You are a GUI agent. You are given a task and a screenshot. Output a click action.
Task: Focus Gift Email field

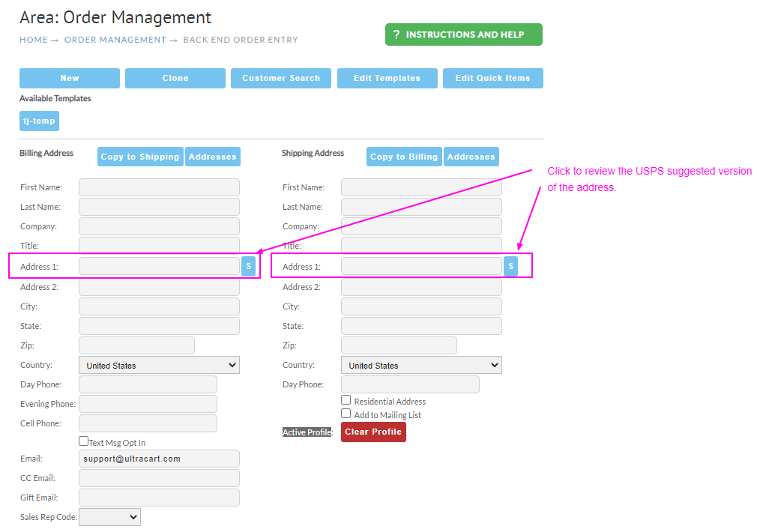point(159,498)
